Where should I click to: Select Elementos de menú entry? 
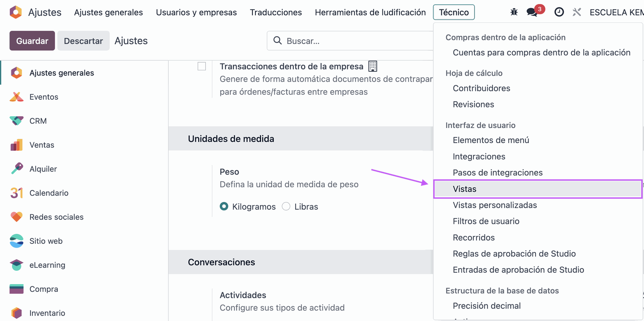[491, 140]
